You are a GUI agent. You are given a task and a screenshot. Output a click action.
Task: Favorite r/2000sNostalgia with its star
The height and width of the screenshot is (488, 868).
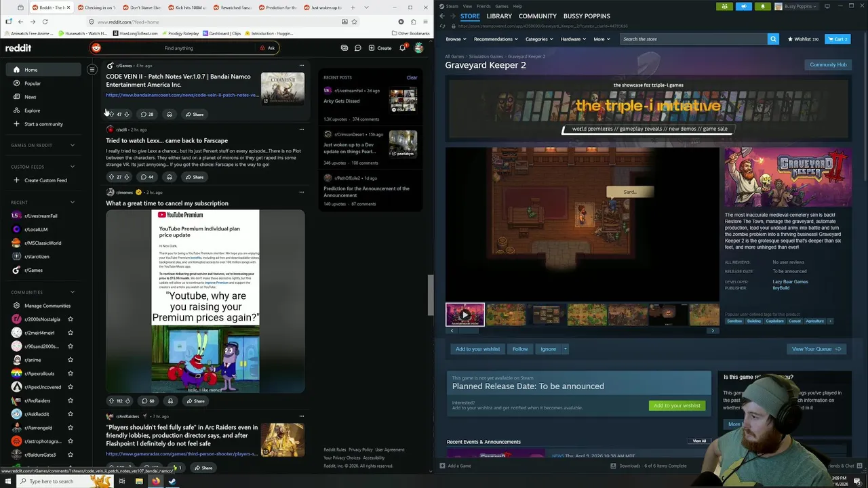click(x=71, y=319)
